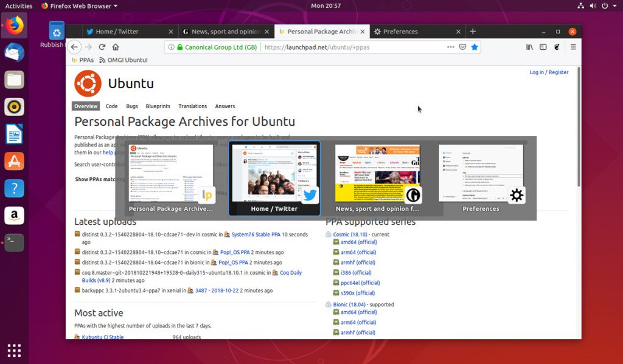Open Firefox Library icon
623x364 pixels.
530,47
